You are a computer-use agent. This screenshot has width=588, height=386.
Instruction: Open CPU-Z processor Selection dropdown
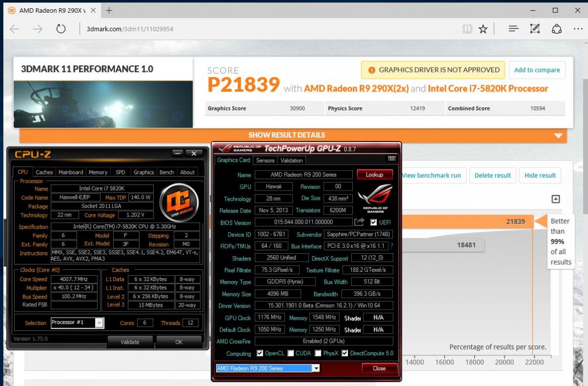click(99, 323)
